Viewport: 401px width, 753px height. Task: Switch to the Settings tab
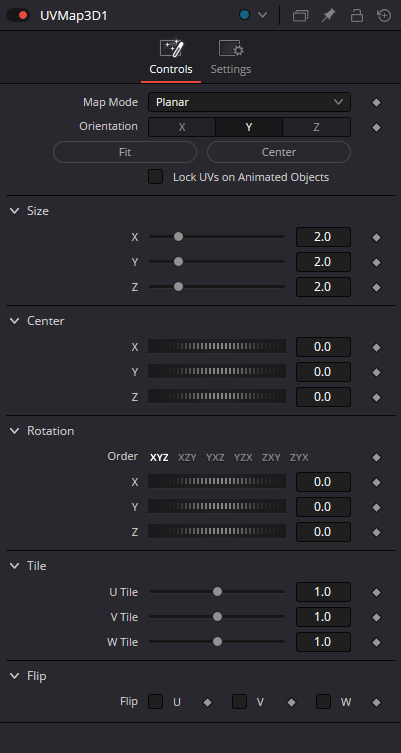(231, 58)
